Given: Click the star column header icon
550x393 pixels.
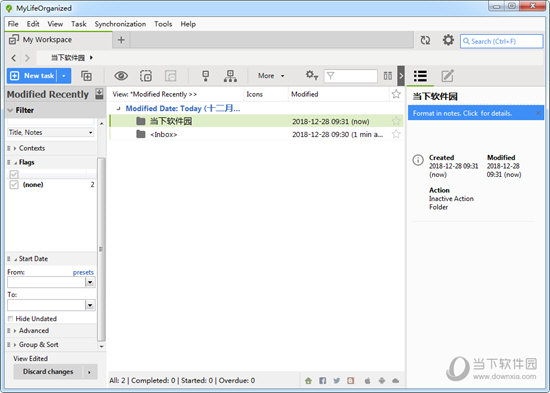Looking at the screenshot, I should pyautogui.click(x=396, y=94).
